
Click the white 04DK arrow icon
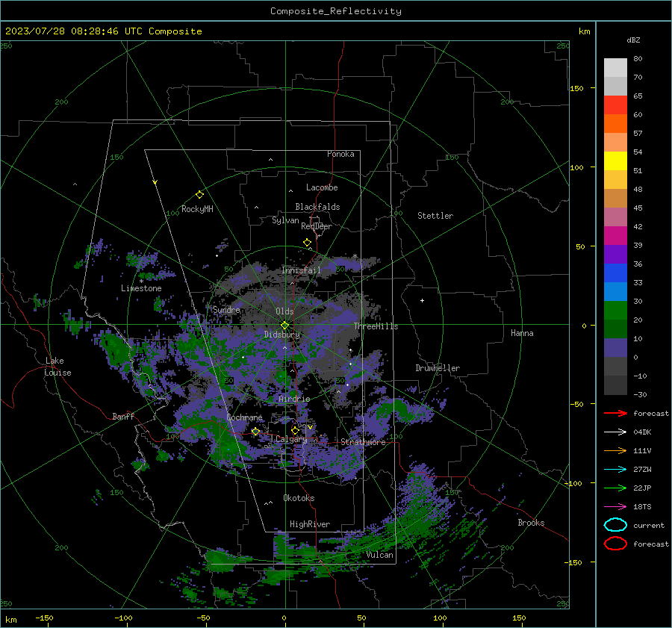615,432
